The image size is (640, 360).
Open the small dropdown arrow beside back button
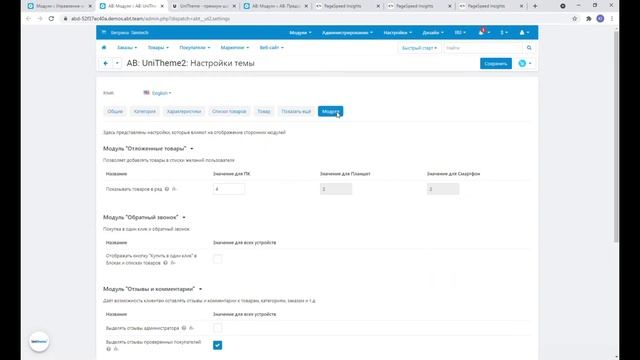[x=117, y=63]
